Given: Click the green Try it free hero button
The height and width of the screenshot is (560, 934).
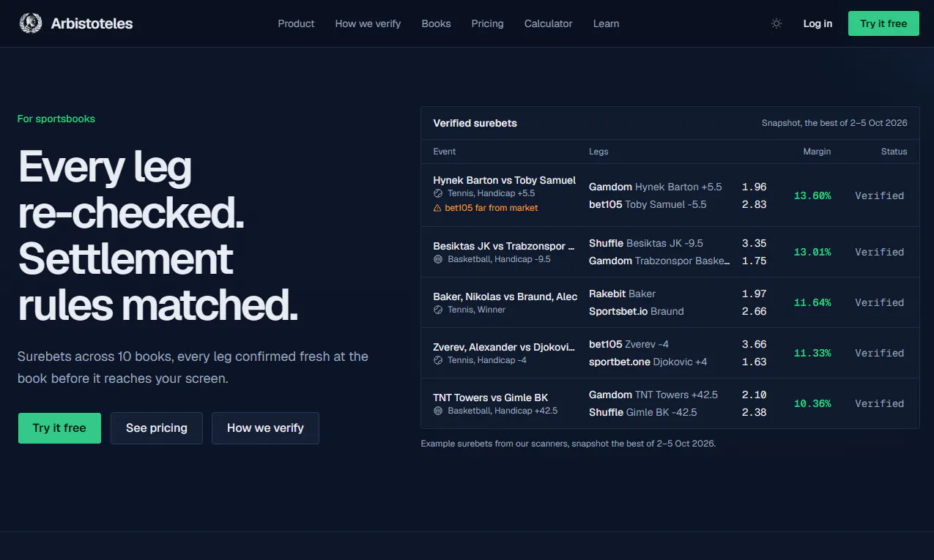Looking at the screenshot, I should click(59, 428).
